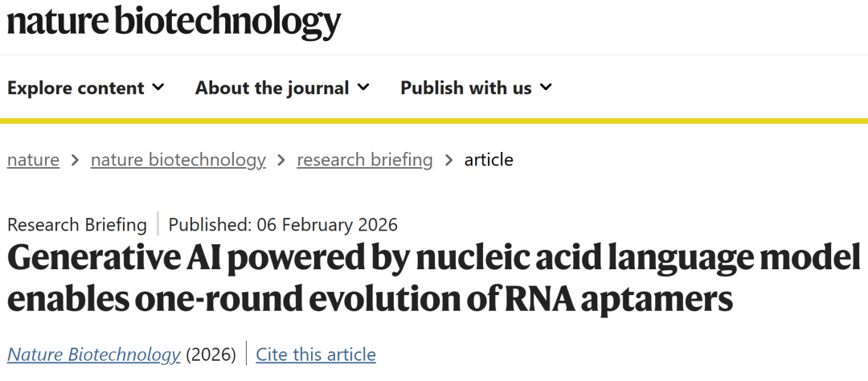Image resolution: width=868 pixels, height=381 pixels.
Task: Click the Published 06 February 2026 date
Action: [x=283, y=224]
